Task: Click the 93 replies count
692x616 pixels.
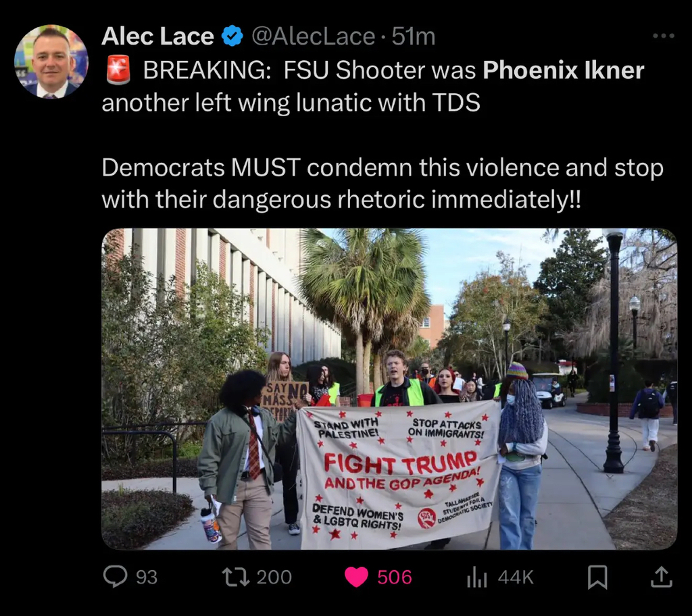Action: [x=147, y=577]
